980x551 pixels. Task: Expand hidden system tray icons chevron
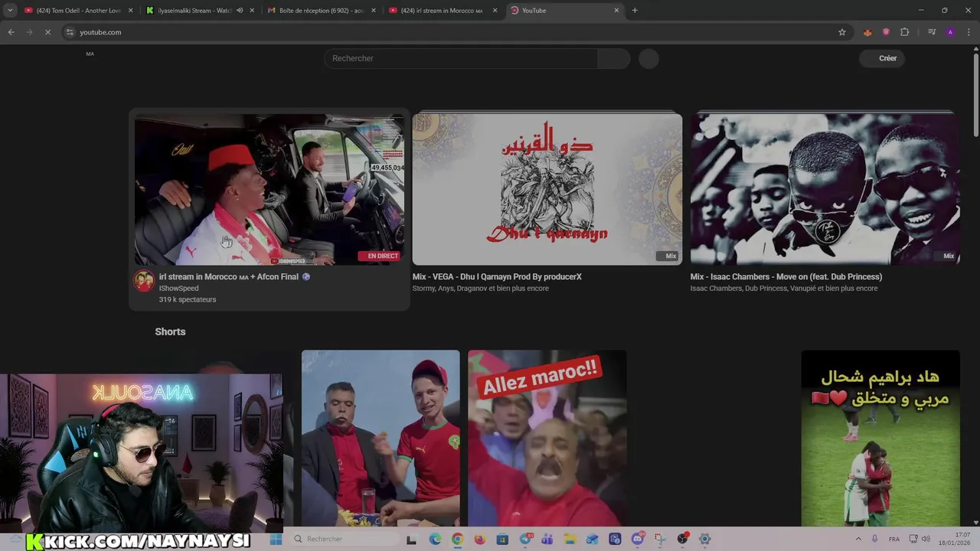click(857, 539)
